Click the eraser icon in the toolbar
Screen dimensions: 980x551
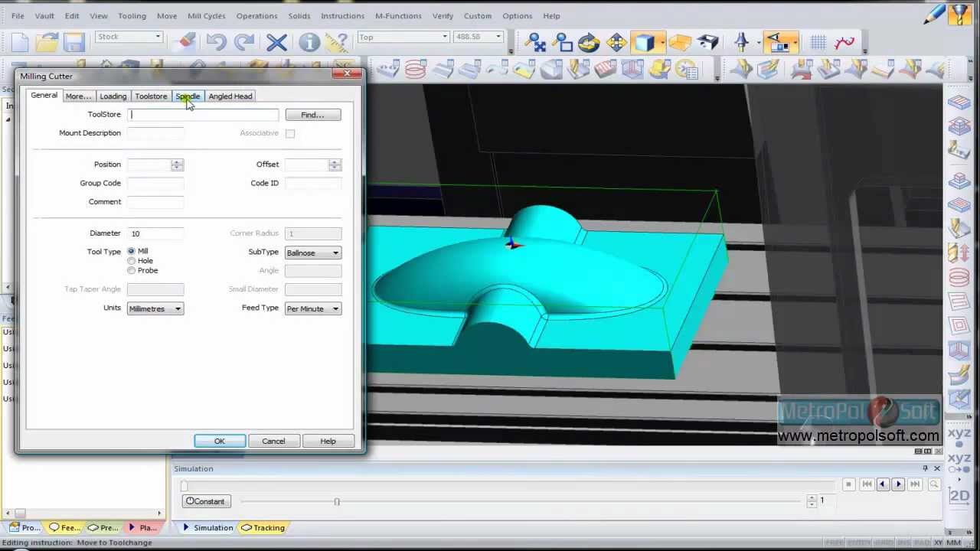185,43
